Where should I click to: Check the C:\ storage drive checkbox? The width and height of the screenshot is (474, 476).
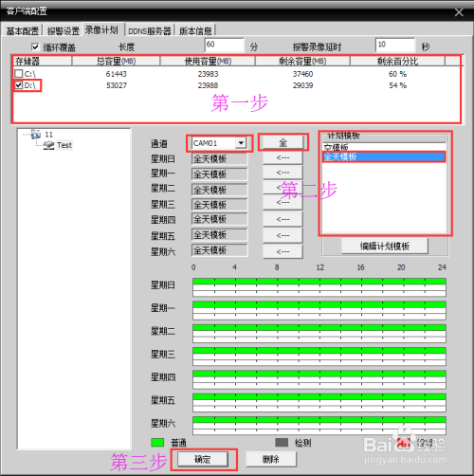(x=19, y=74)
